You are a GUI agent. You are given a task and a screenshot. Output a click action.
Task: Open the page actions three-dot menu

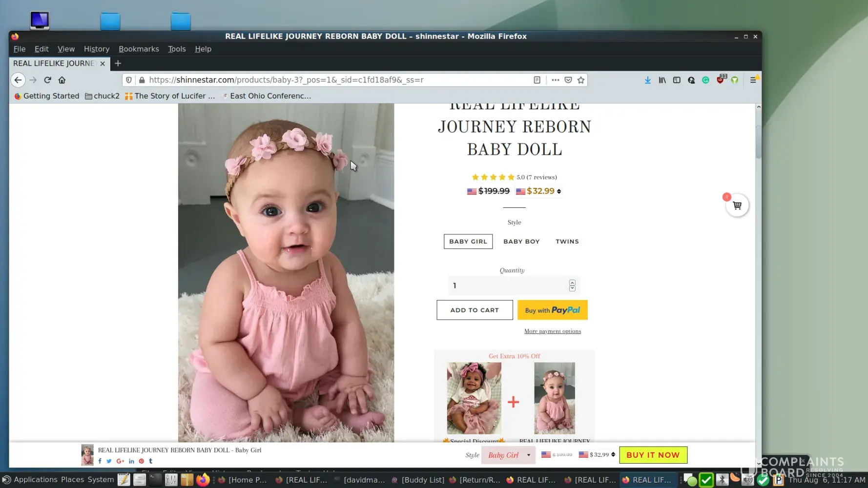coord(555,80)
